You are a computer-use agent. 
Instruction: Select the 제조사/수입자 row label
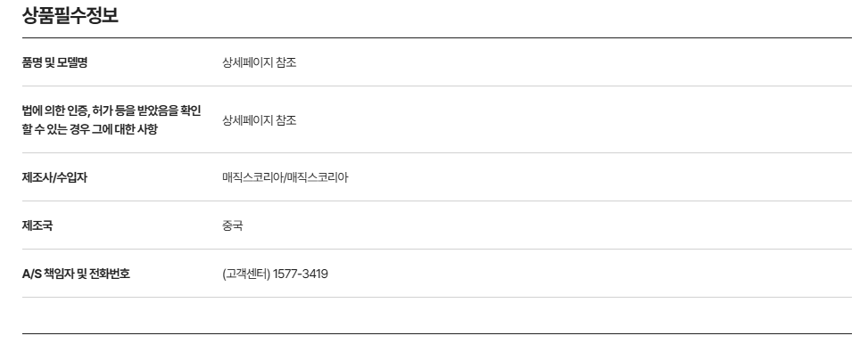(x=54, y=177)
